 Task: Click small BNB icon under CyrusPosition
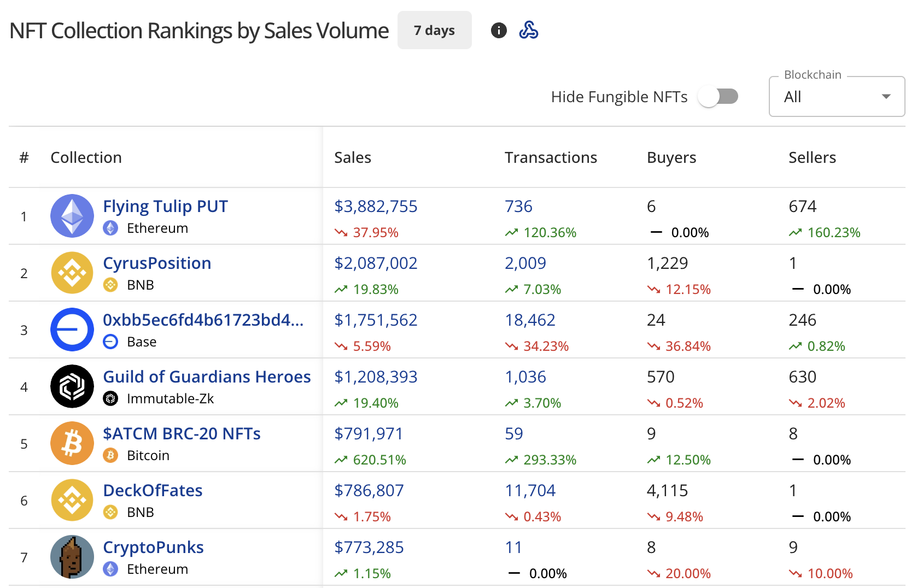pos(110,285)
